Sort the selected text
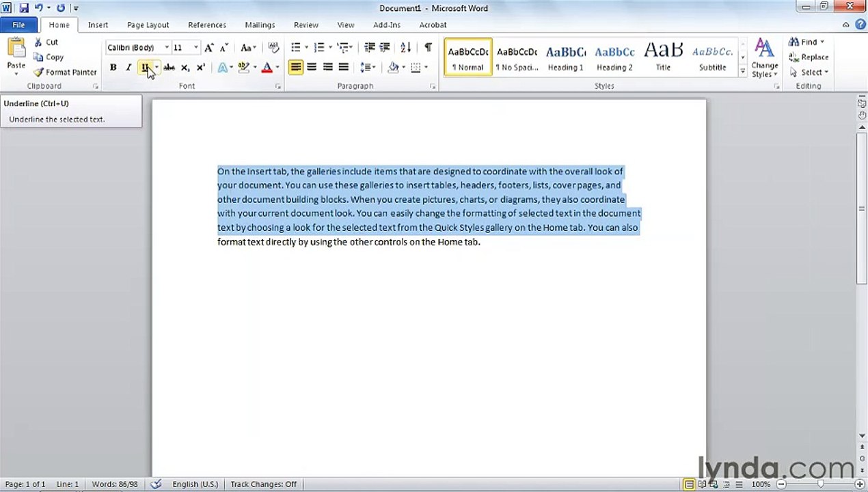The image size is (868, 492). (x=406, y=47)
